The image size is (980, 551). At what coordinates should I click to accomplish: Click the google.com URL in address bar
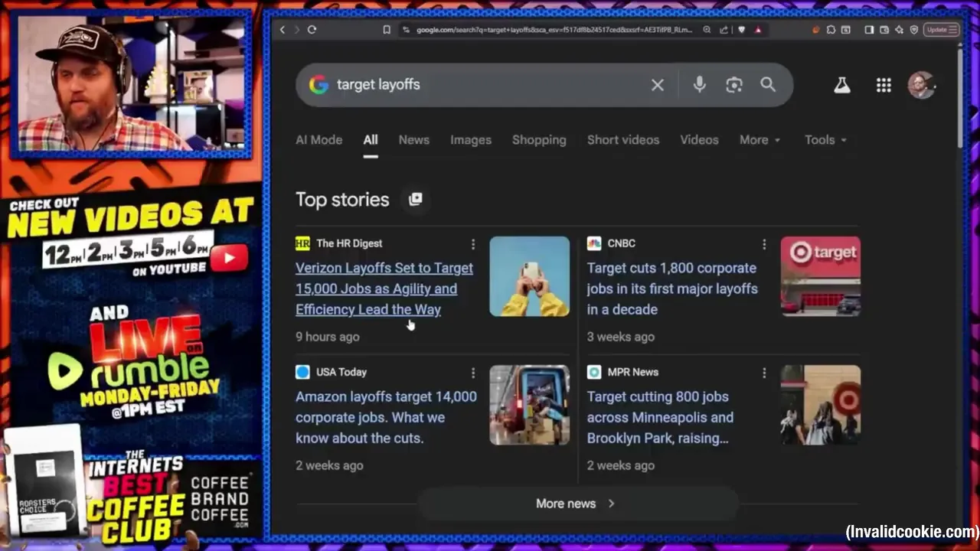click(554, 30)
